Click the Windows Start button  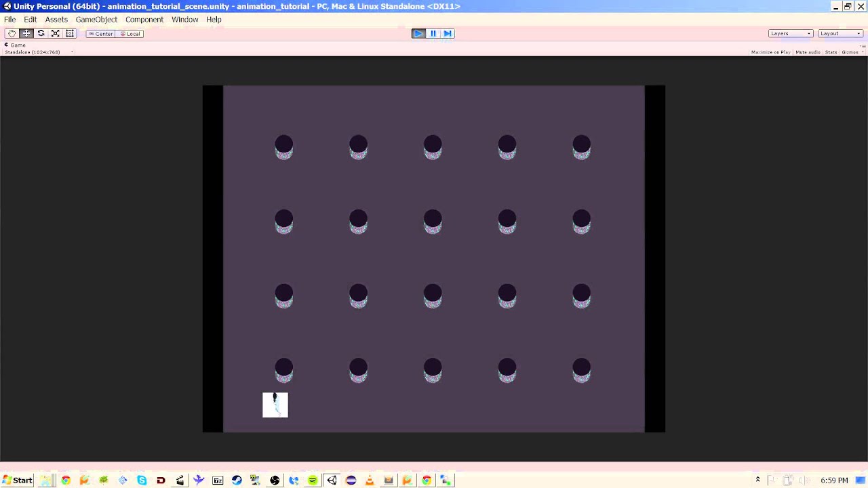[x=18, y=480]
